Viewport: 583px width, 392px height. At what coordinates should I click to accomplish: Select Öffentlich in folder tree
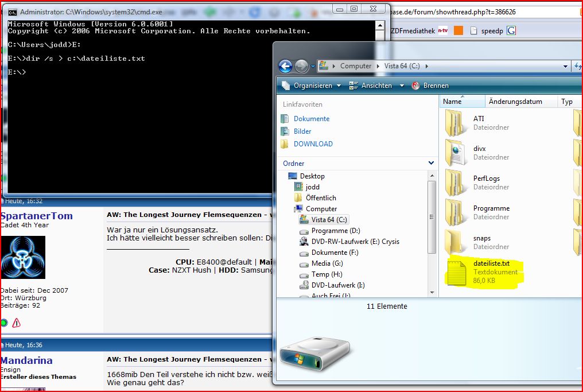(x=321, y=198)
